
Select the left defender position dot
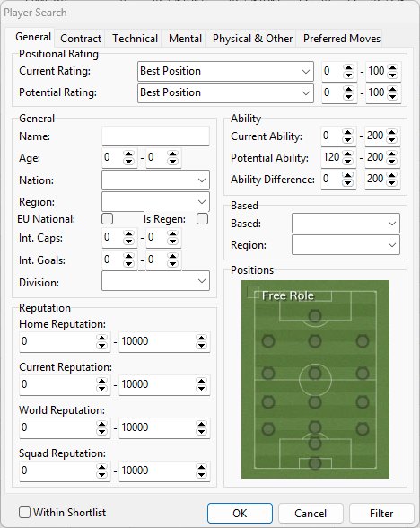pyautogui.click(x=268, y=428)
